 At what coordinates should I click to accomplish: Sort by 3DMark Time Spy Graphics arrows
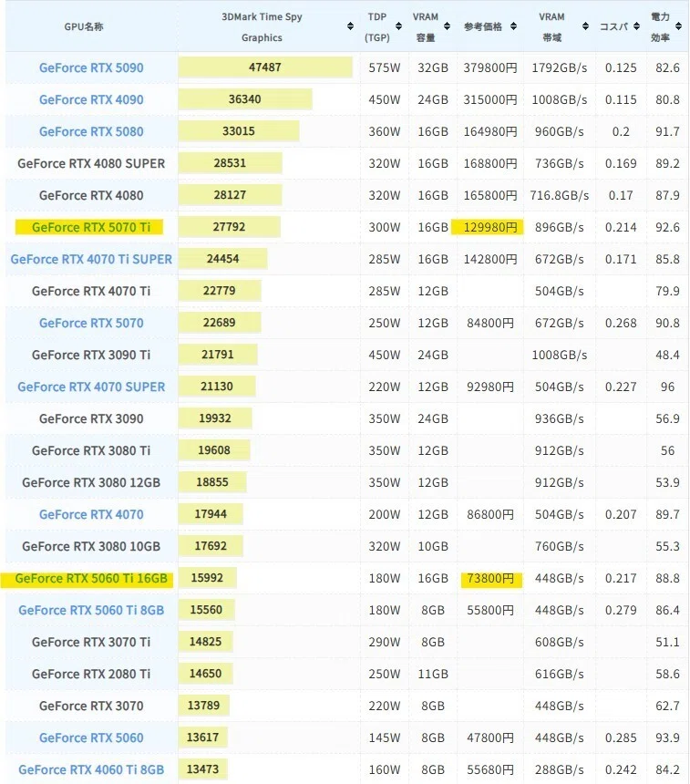pyautogui.click(x=350, y=26)
